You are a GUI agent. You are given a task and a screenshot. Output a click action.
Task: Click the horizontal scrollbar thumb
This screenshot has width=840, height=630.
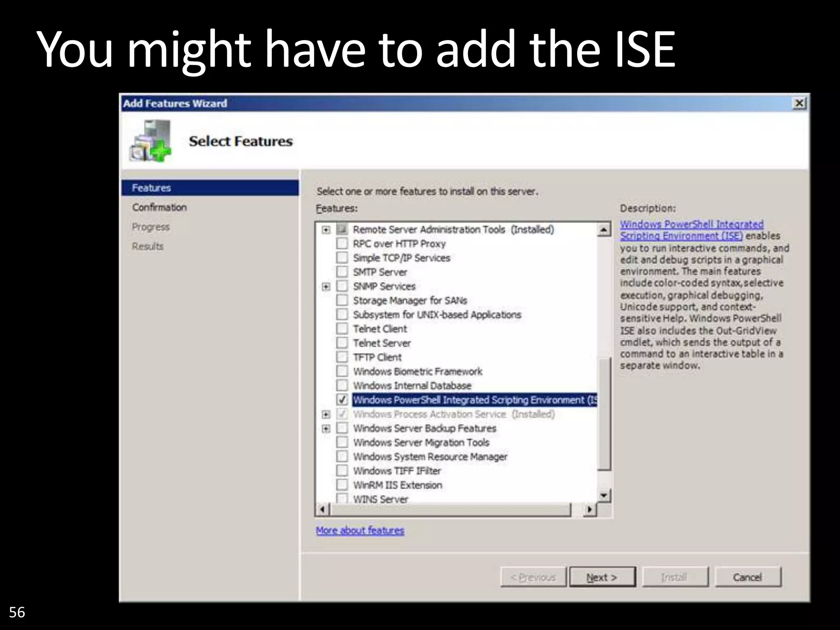coord(450,509)
